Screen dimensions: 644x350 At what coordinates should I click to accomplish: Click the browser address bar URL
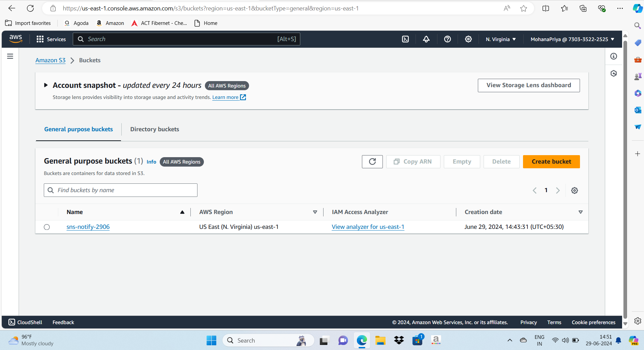[x=211, y=8]
